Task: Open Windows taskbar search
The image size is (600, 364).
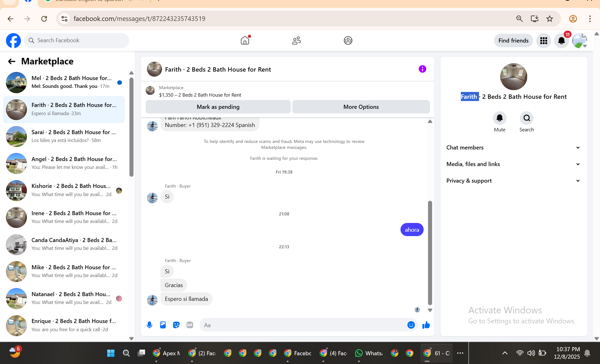Action: click(x=126, y=353)
